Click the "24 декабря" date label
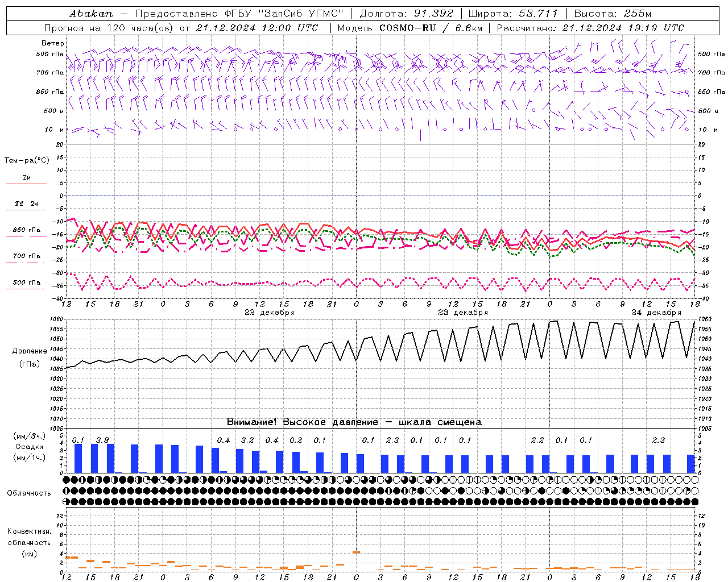This screenshot has height=582, width=728. coord(656,313)
